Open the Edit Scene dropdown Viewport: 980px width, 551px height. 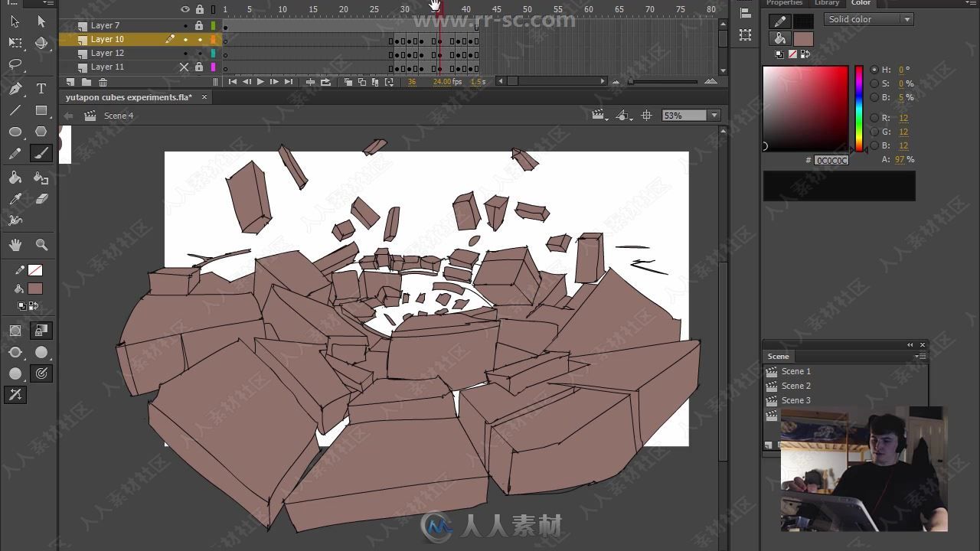tap(599, 116)
